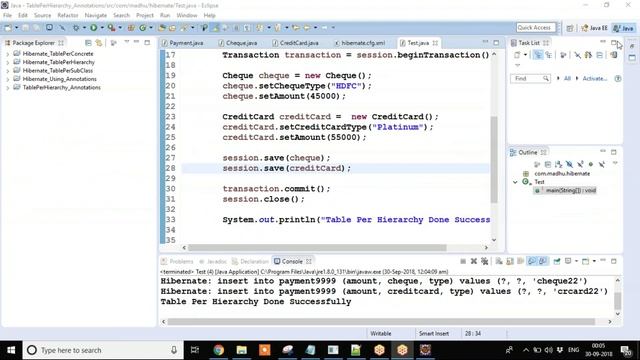This screenshot has width=640, height=360.
Task: Expand Hibernate_TablePerSubClass project
Action: click(x=7, y=71)
